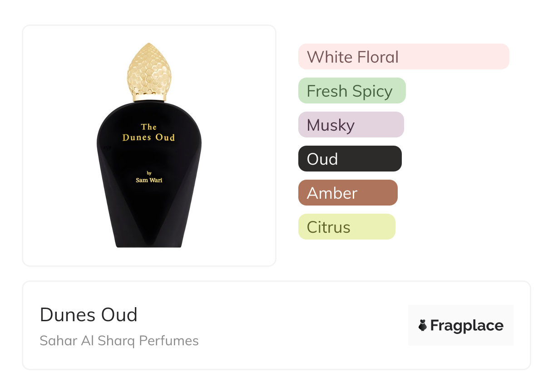Screen dimensions: 553x392
Task: Open the perfume bottle product image
Action: point(149,150)
